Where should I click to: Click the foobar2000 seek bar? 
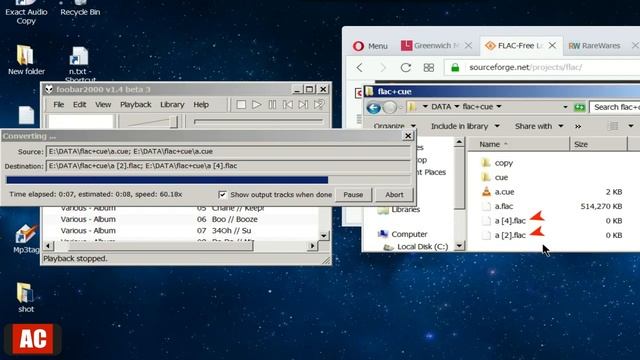coord(258,122)
